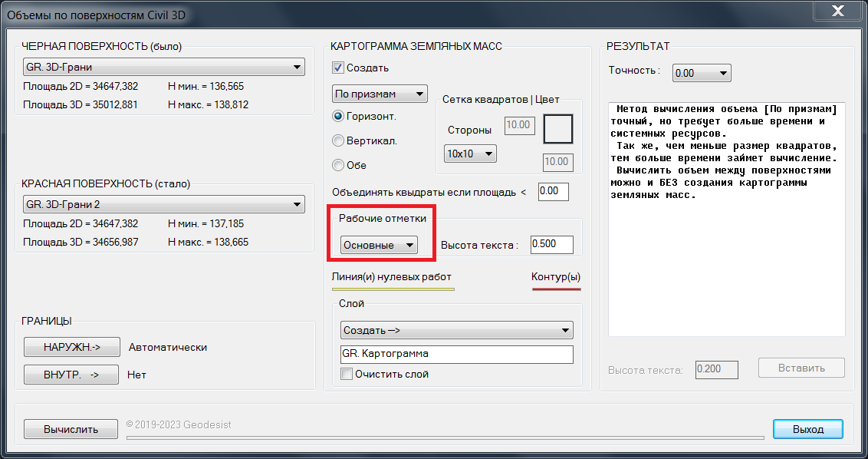This screenshot has height=459, width=868.
Task: Click the grid color swatch square
Action: pos(558,129)
